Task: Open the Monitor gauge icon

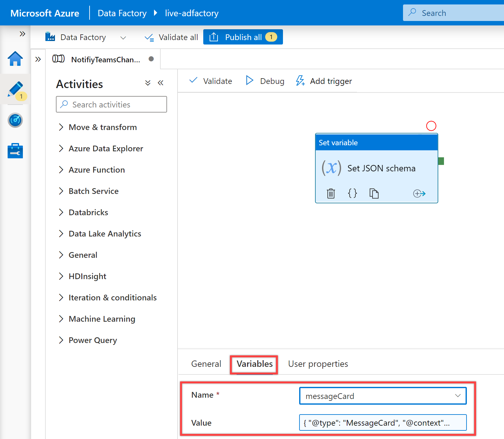Action: (x=15, y=120)
